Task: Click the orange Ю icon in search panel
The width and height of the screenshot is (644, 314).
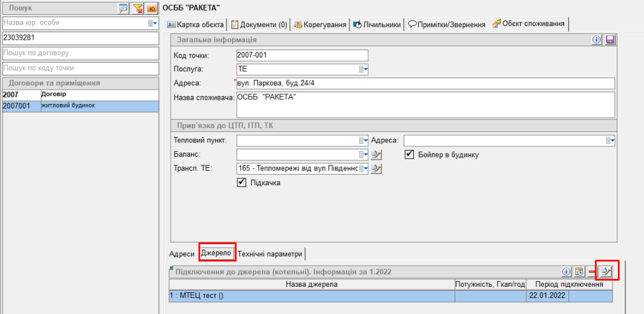Action: (151, 9)
